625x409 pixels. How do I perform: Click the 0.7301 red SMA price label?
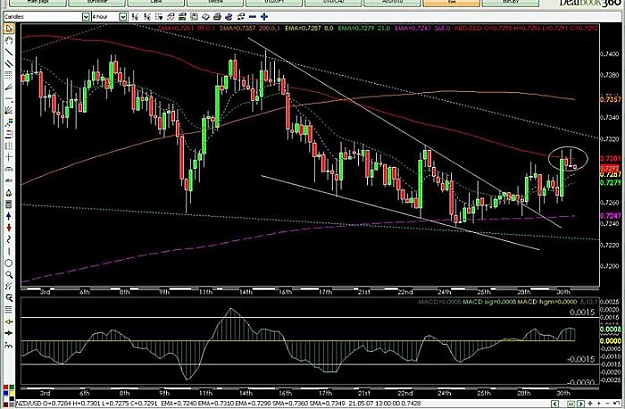coord(610,159)
